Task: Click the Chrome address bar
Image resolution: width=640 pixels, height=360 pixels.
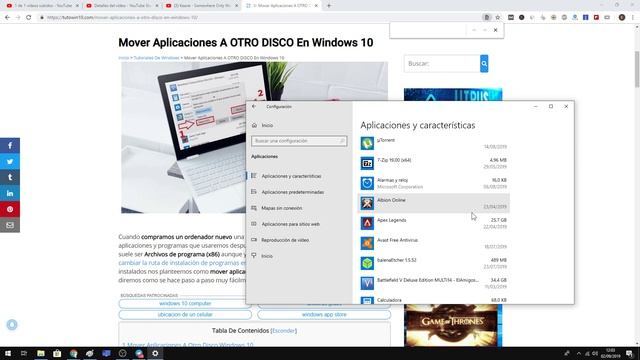Action: click(261, 18)
